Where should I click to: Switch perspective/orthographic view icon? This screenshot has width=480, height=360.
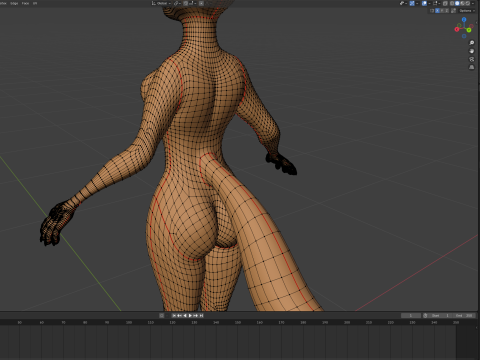(x=472, y=67)
